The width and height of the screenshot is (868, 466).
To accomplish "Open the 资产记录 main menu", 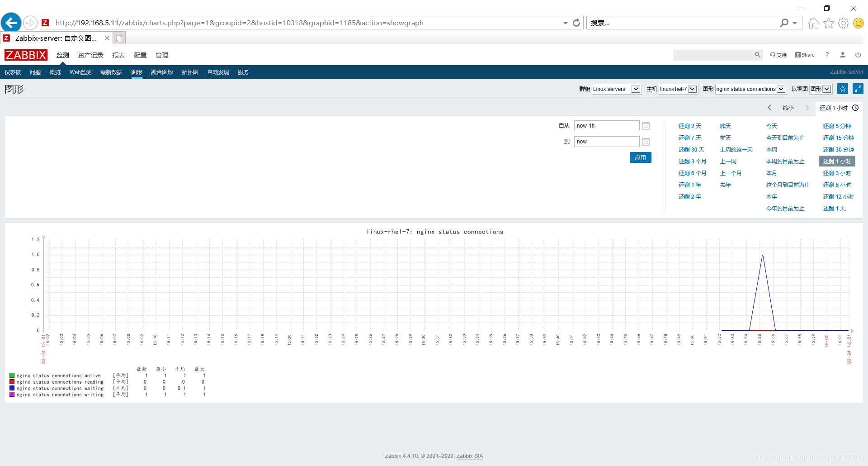I will tap(91, 55).
